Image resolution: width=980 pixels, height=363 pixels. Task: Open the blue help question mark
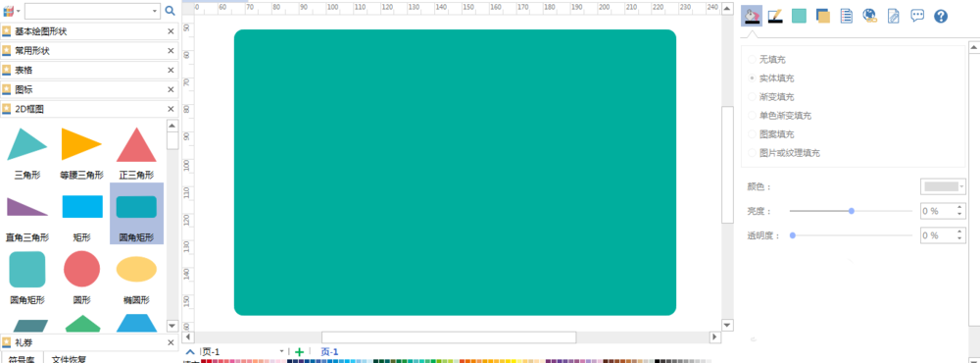(x=941, y=16)
